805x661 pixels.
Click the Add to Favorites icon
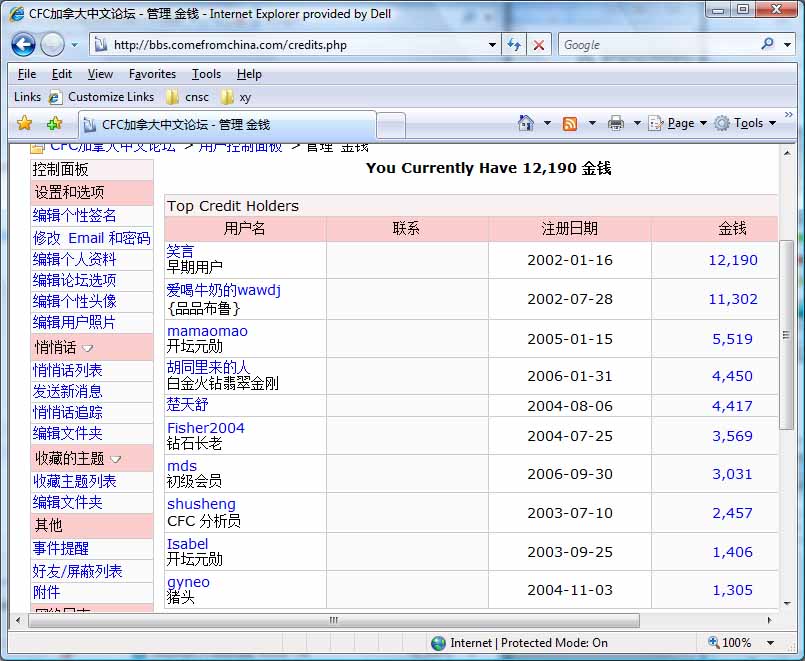(x=54, y=123)
